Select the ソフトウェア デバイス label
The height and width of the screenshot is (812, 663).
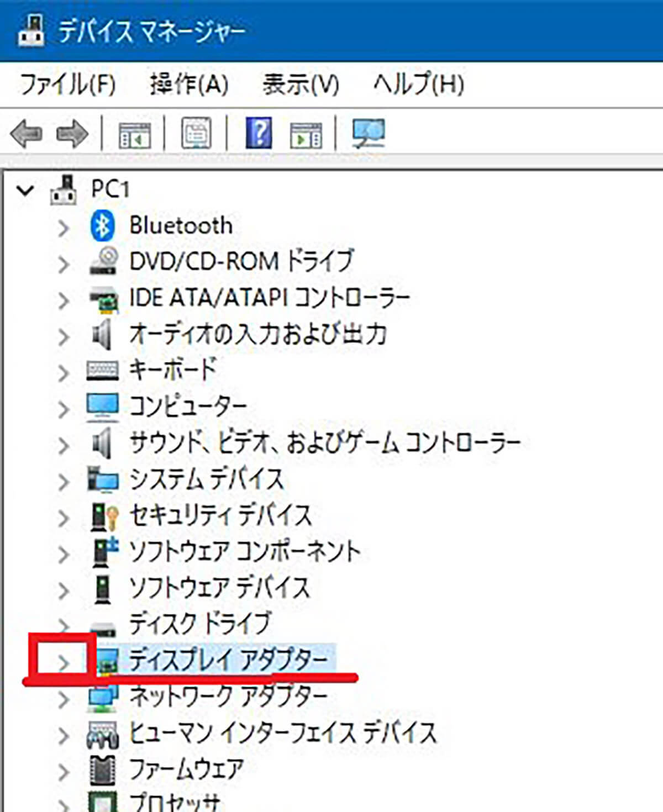219,587
